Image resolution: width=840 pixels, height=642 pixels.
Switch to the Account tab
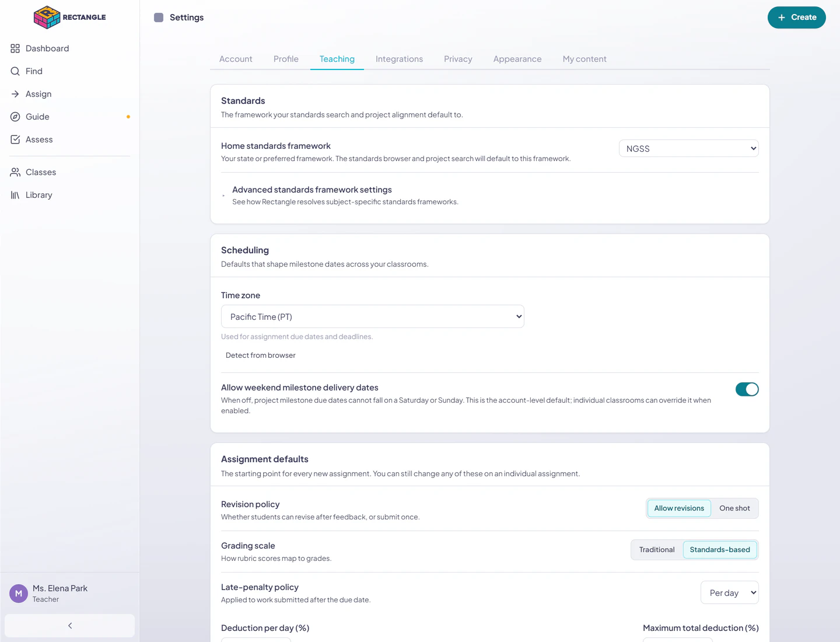point(236,59)
